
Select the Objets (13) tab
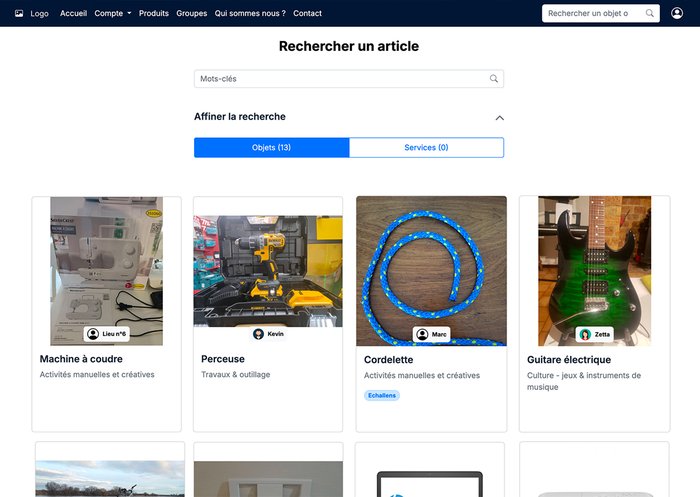(271, 148)
